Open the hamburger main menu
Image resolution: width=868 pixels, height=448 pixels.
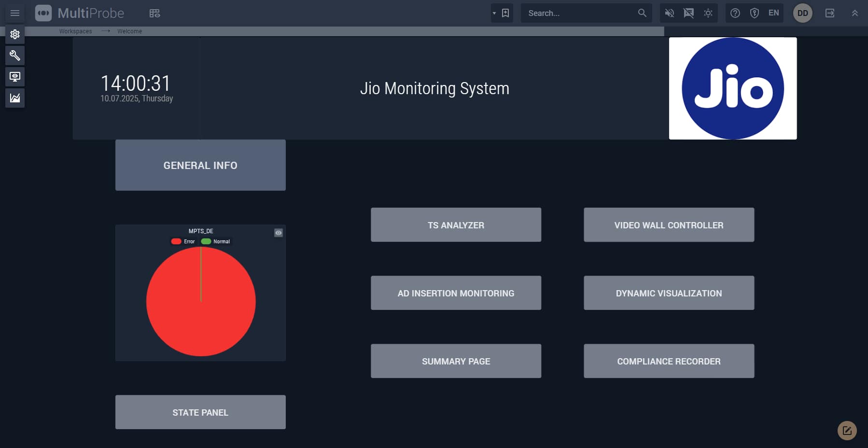coord(15,13)
